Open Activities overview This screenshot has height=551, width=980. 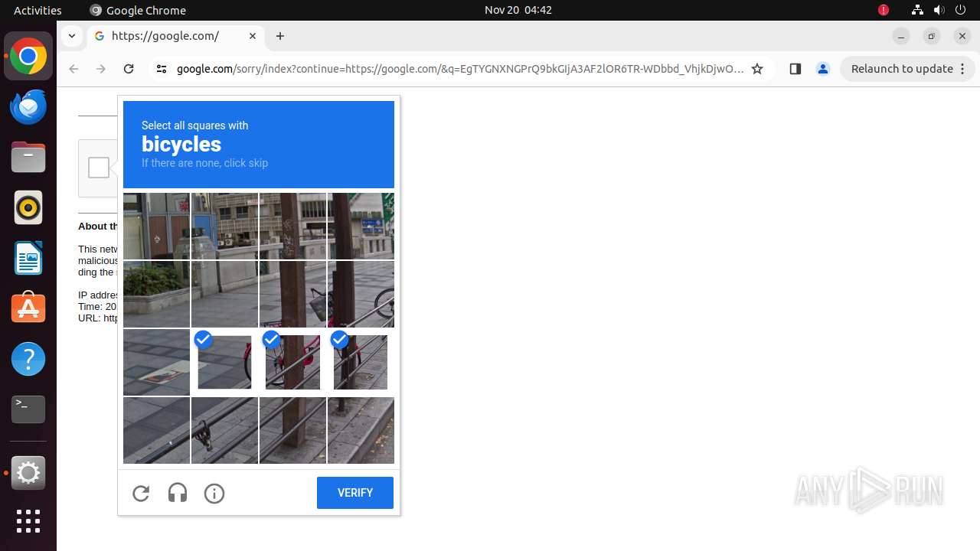point(38,10)
